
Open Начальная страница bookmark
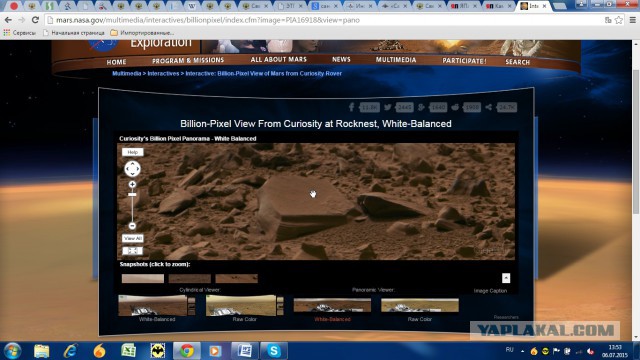(74, 33)
